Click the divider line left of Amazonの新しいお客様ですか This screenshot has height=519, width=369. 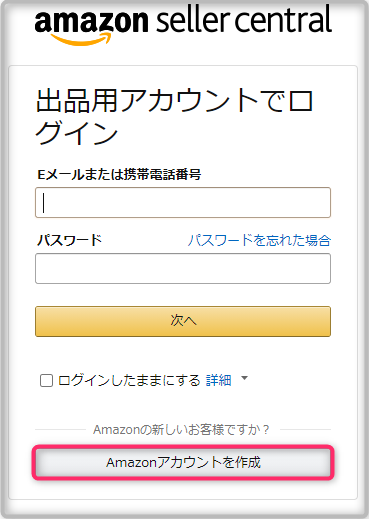pyautogui.click(x=60, y=430)
